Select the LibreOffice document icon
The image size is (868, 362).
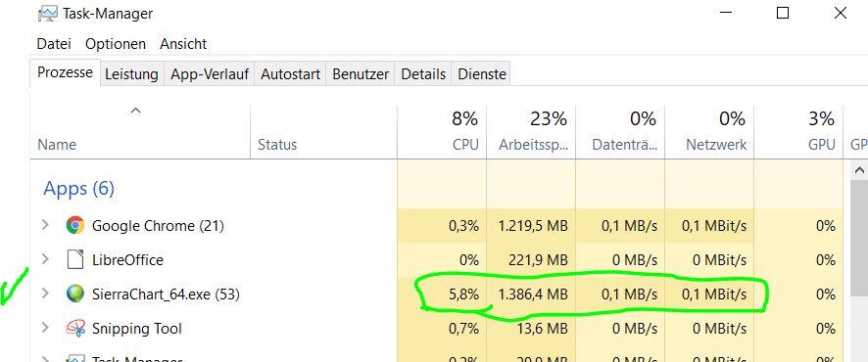tap(74, 259)
